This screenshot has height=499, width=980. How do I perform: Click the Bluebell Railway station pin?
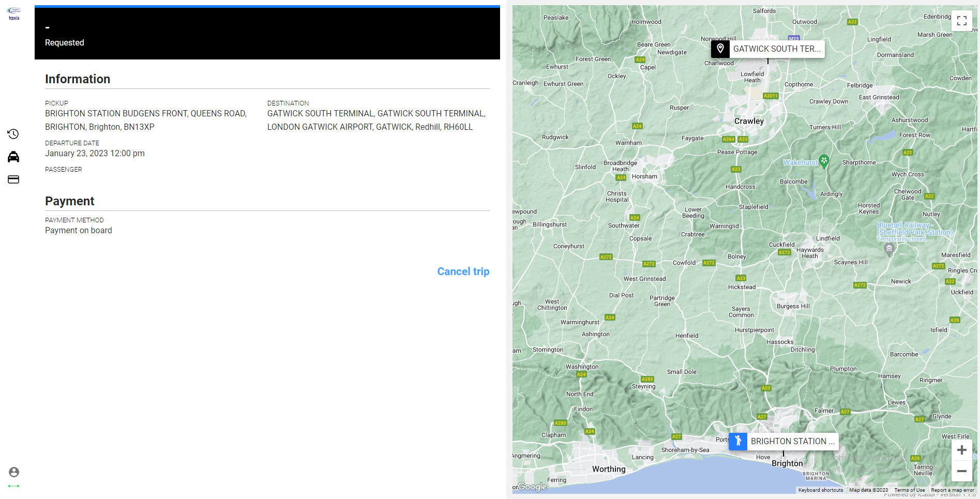tap(889, 250)
